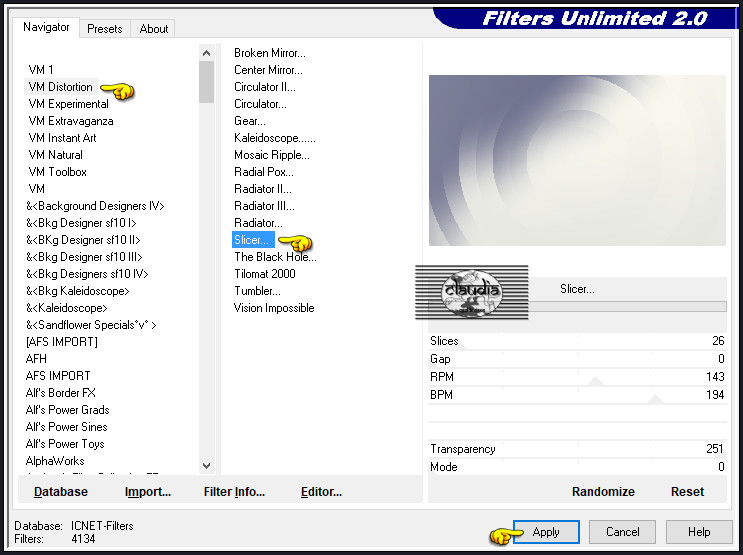Choose Tumbler... filter
This screenshot has width=743, height=555.
pos(257,291)
